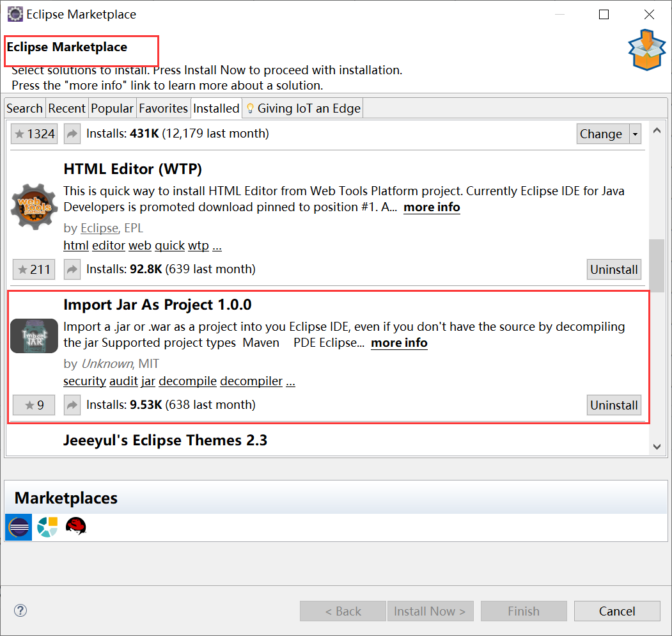Select the Red Hat marketplace catalog icon
The width and height of the screenshot is (672, 636).
pyautogui.click(x=76, y=526)
